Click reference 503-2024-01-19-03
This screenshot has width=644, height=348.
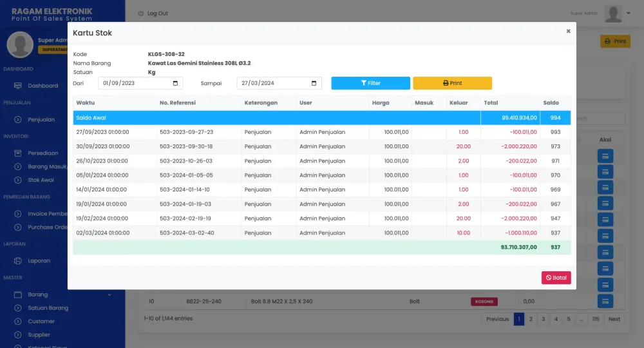point(185,204)
